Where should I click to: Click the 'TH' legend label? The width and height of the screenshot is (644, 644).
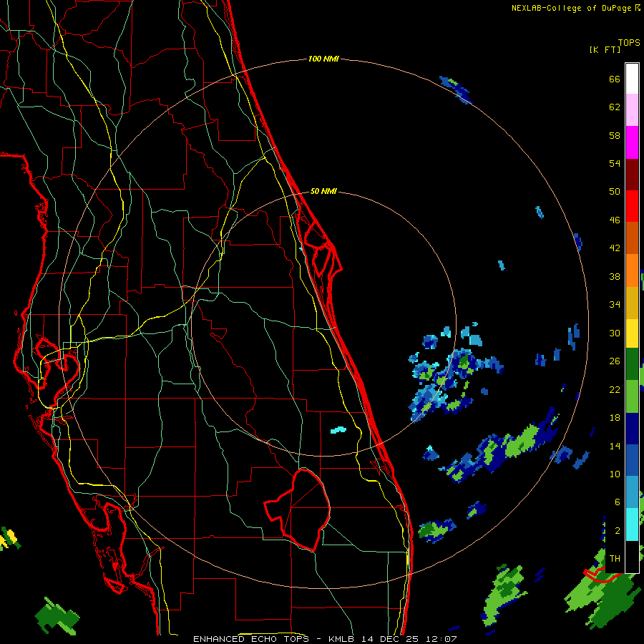[615, 559]
